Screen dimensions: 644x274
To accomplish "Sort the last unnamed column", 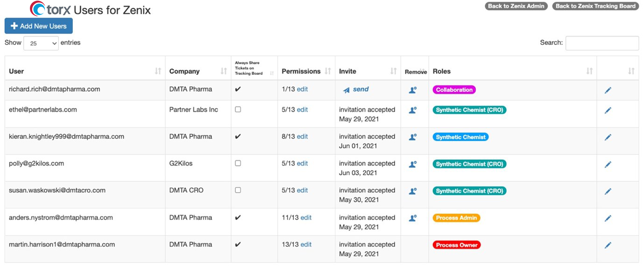I will (x=631, y=71).
